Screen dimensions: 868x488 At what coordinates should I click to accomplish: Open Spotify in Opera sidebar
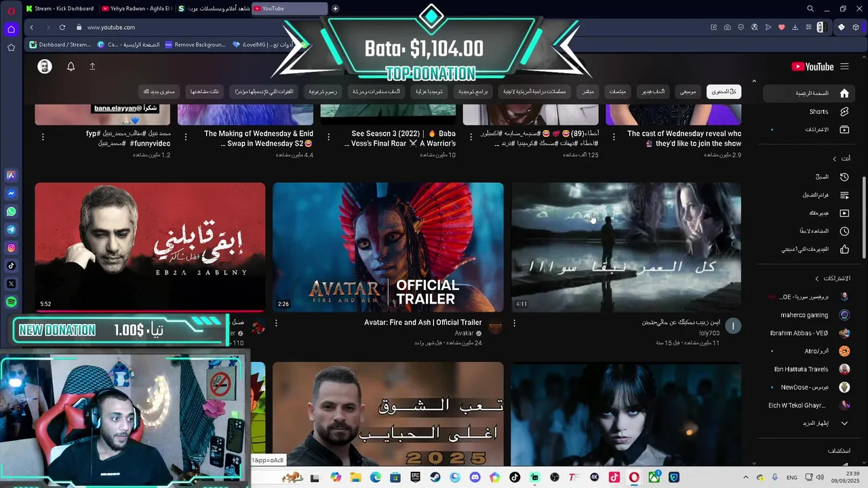tap(11, 302)
